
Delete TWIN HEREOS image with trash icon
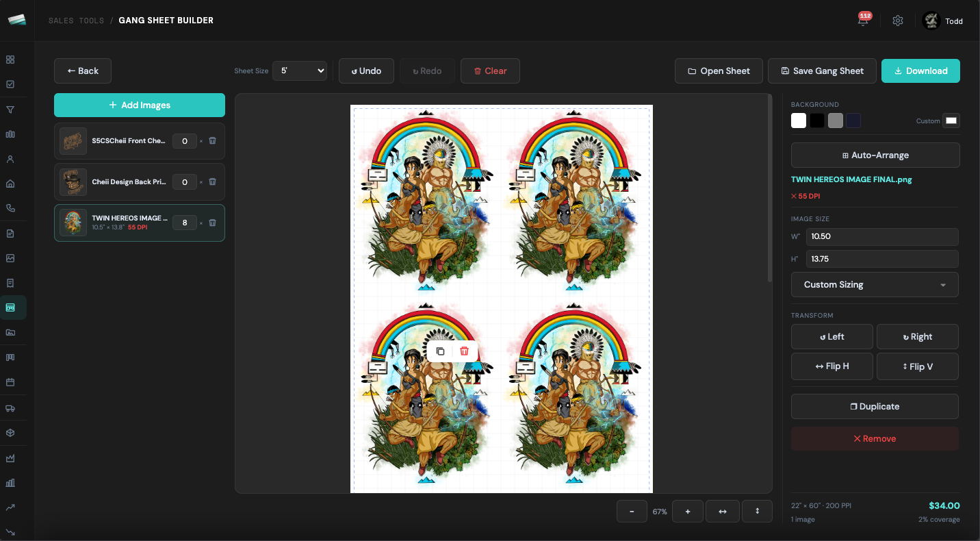(212, 223)
